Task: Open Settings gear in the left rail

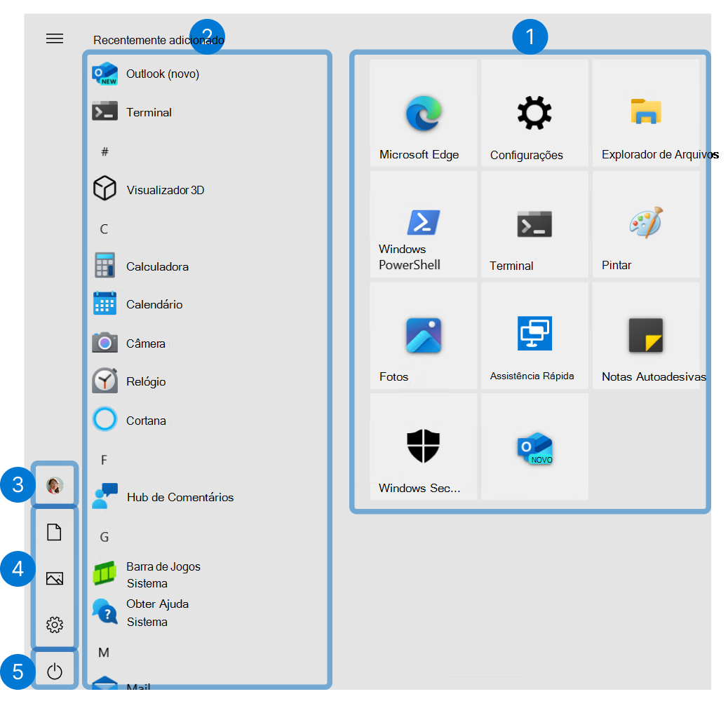Action: click(54, 625)
